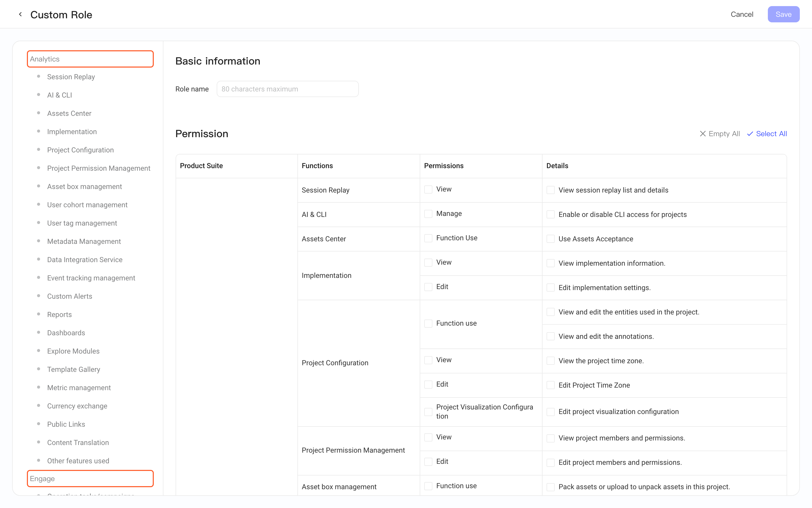
Task: Focus the Role name input field
Action: tap(287, 89)
